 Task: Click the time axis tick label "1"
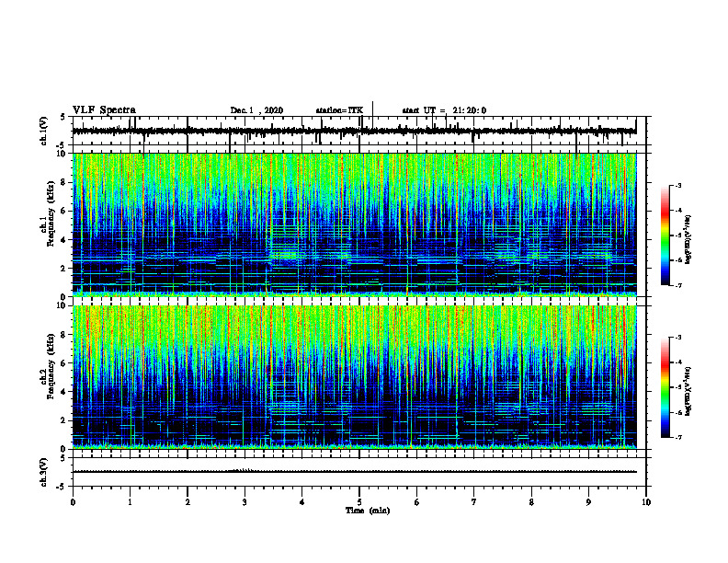click(130, 502)
